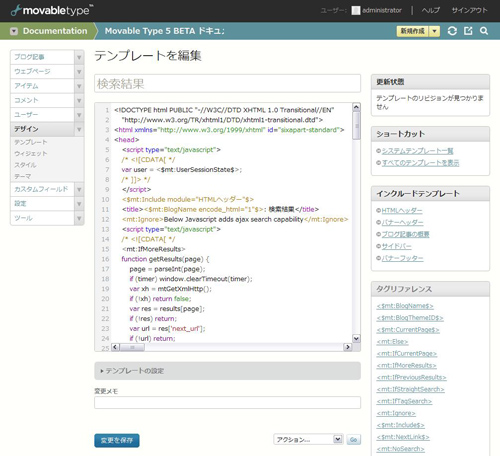Viewport: 500px width, 456px height.
Task: Click the code editor scroll down arrow
Action: click(x=356, y=339)
